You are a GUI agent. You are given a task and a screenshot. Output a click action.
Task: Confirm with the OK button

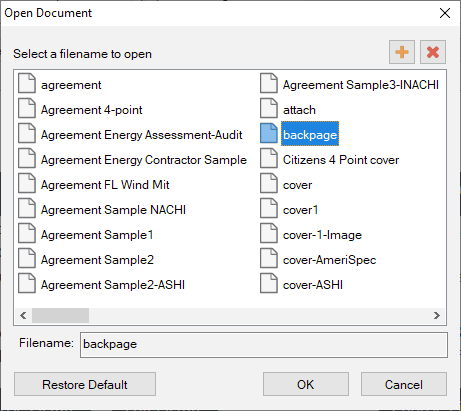pos(306,384)
